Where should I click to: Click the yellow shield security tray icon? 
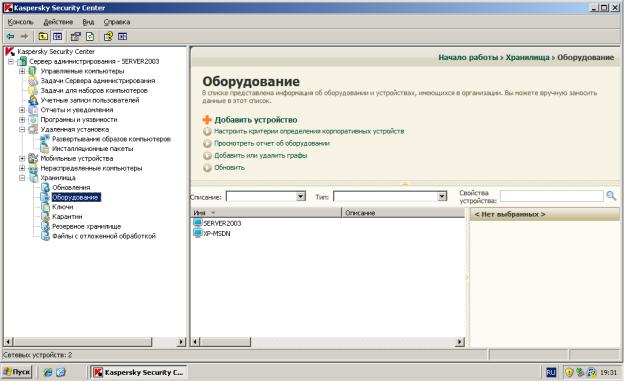click(x=569, y=373)
